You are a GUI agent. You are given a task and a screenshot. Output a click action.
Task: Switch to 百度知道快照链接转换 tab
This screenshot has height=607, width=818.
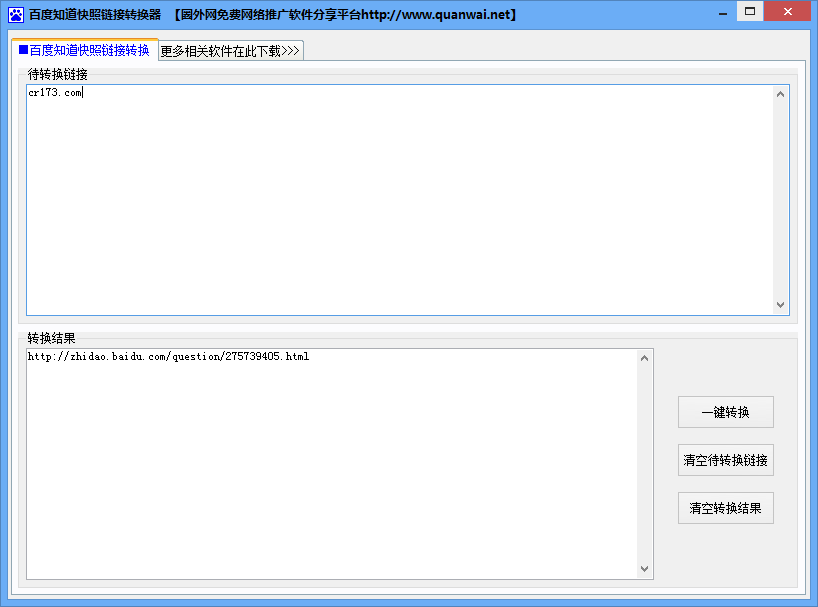click(85, 50)
